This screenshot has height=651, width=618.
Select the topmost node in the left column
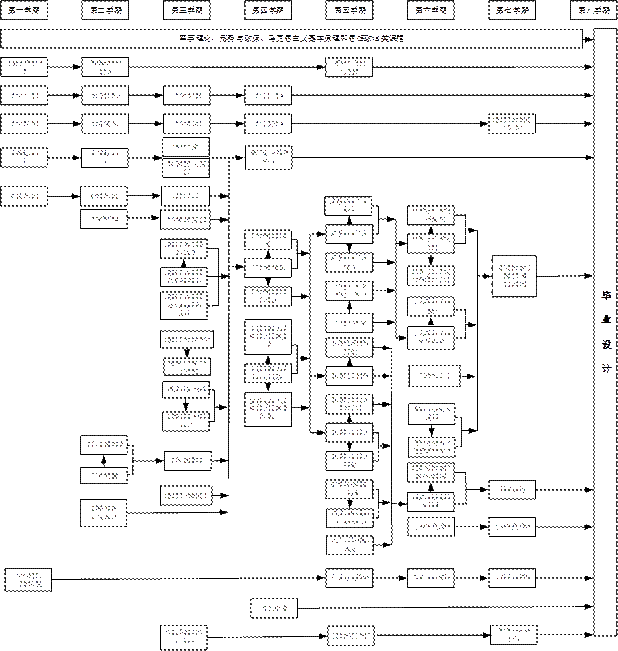coord(24,67)
